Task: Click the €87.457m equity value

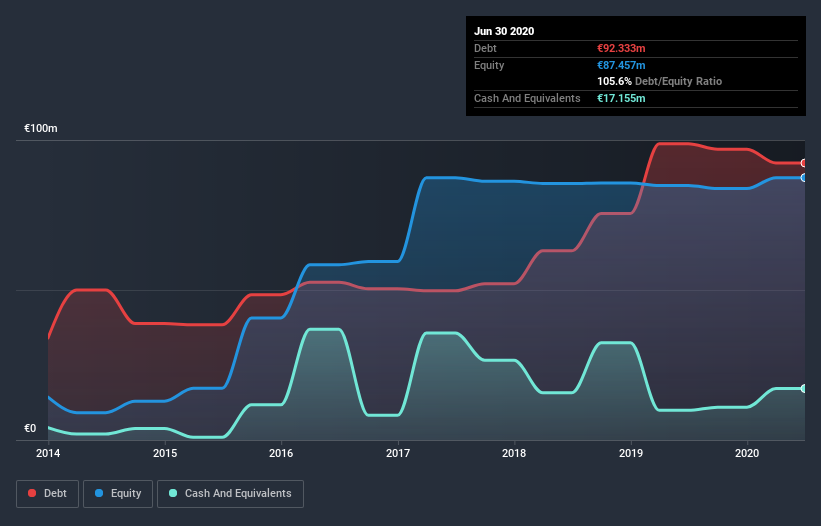Action: coord(621,65)
